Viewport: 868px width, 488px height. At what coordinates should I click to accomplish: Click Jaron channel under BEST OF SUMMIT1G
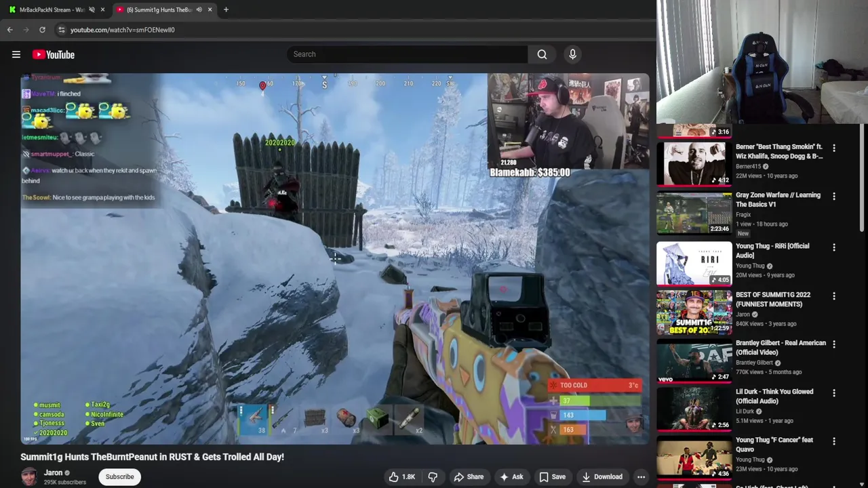(743, 314)
